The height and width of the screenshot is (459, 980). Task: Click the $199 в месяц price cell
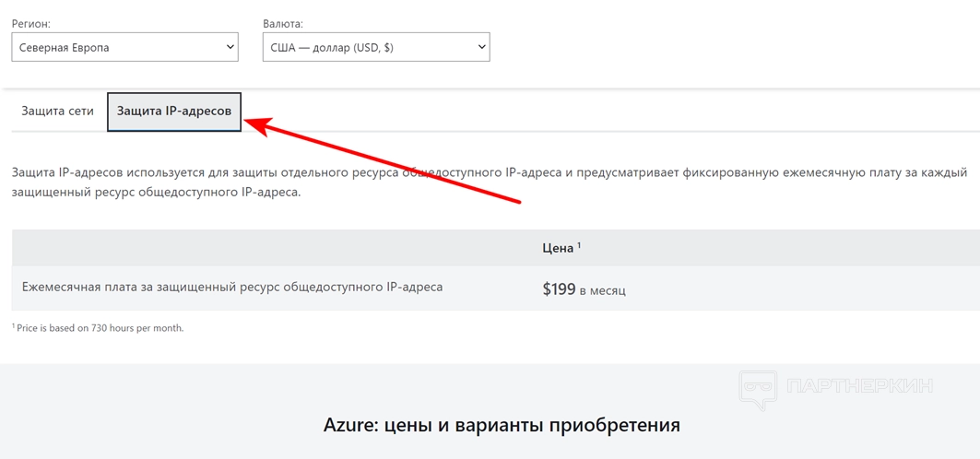coord(584,289)
